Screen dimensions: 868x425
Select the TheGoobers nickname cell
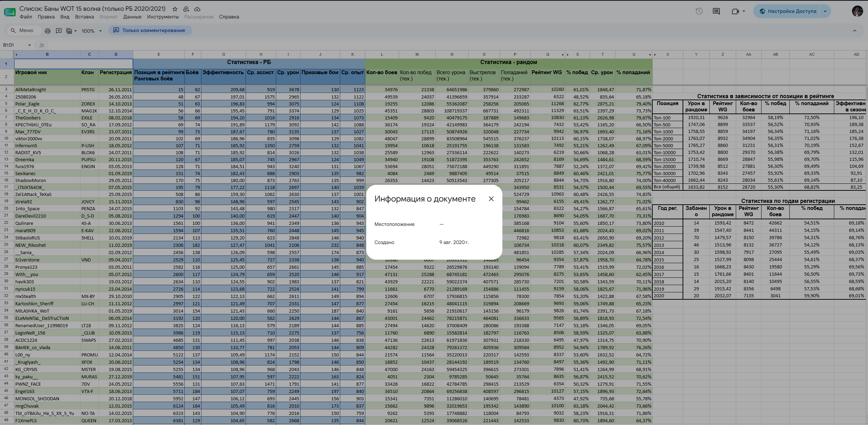47,118
